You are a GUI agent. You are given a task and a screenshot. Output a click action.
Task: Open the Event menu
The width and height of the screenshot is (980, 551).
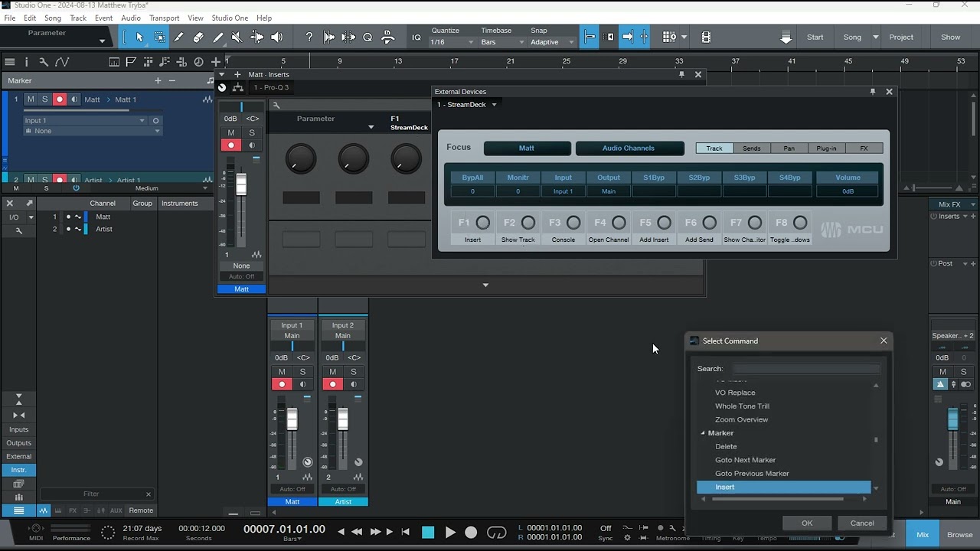[x=103, y=18]
